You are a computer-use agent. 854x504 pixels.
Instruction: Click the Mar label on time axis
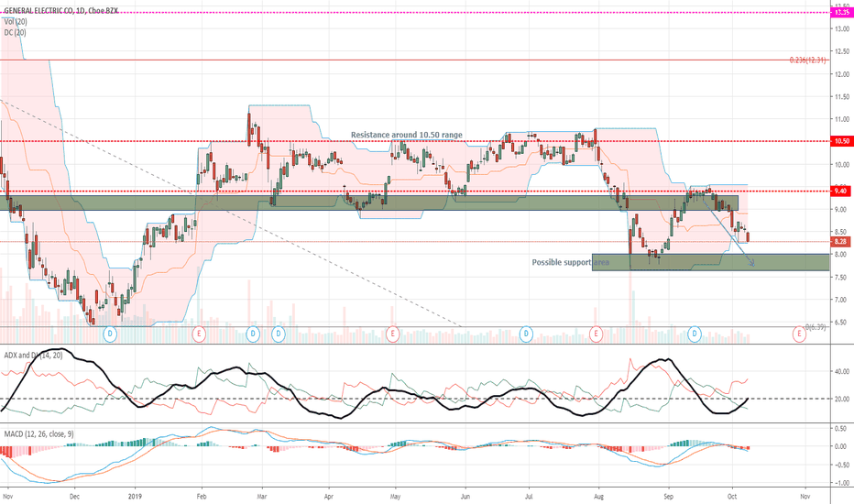click(262, 497)
